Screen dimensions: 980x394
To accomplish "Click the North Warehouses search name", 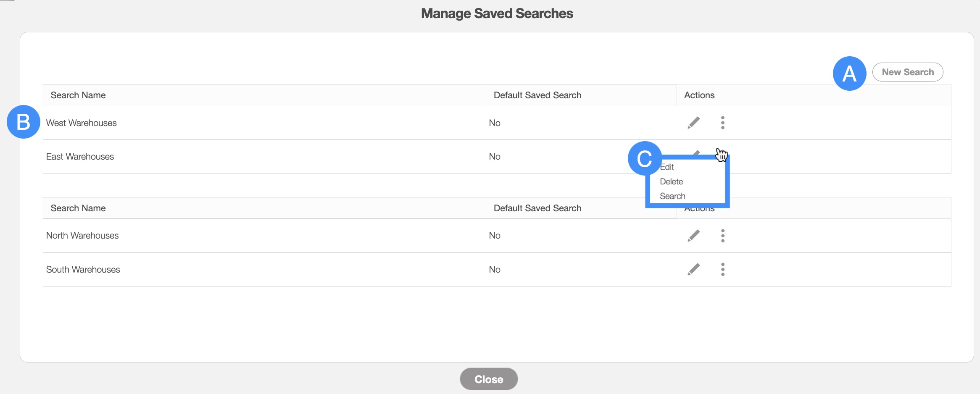I will 82,236.
